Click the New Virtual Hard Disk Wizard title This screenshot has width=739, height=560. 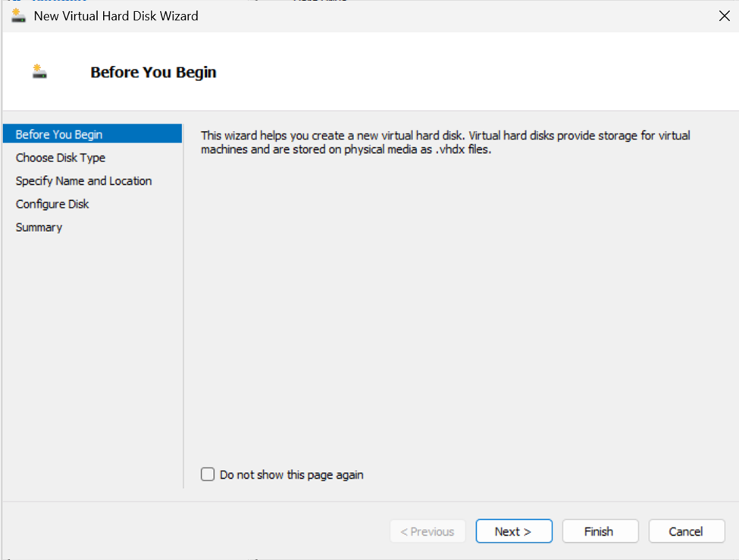point(116,16)
